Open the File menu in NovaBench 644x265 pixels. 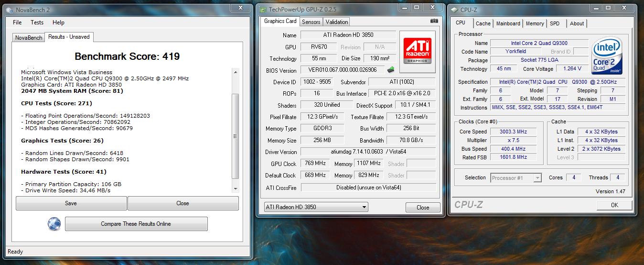17,22
